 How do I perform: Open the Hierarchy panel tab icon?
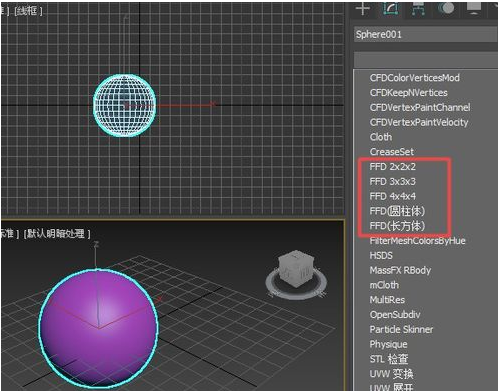418,8
